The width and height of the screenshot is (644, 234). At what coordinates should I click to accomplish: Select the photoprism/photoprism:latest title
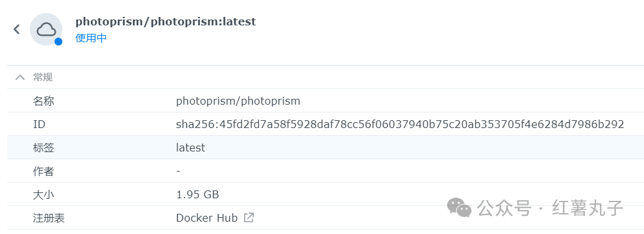pyautogui.click(x=166, y=21)
